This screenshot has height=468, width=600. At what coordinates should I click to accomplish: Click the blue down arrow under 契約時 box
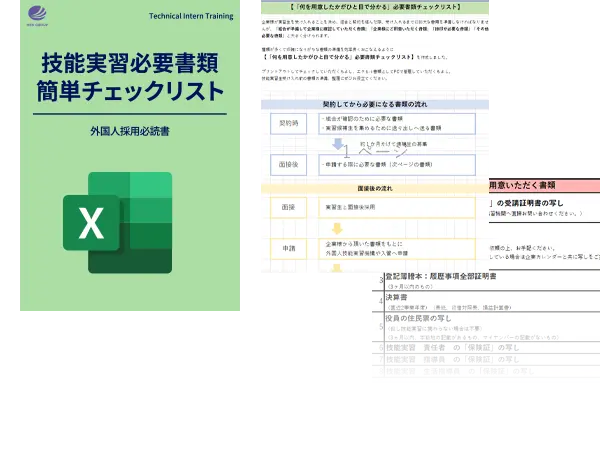point(338,144)
